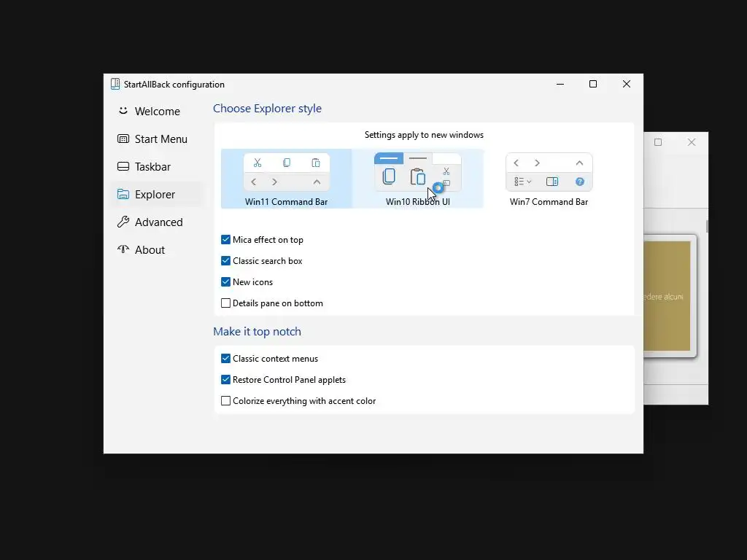Uncheck Classic context menus
The width and height of the screenshot is (747, 560).
coord(226,359)
